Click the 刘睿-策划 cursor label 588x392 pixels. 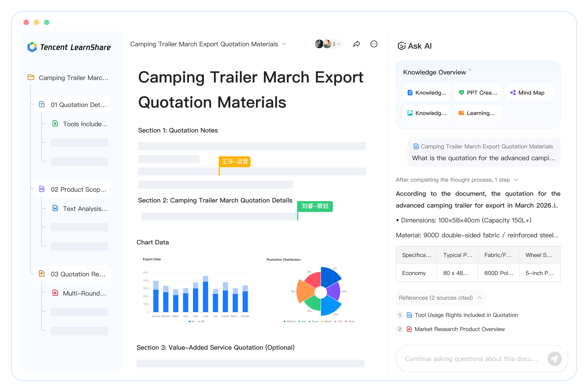coord(315,206)
